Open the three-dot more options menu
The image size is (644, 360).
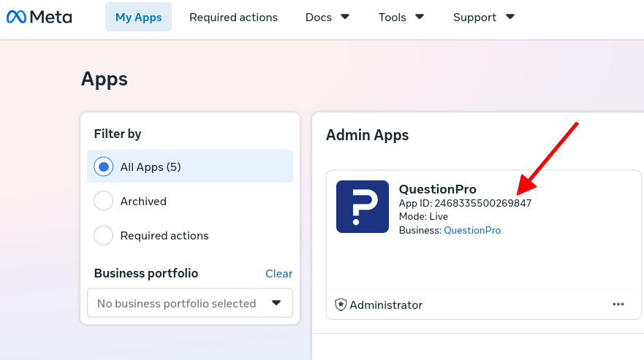[x=618, y=305]
